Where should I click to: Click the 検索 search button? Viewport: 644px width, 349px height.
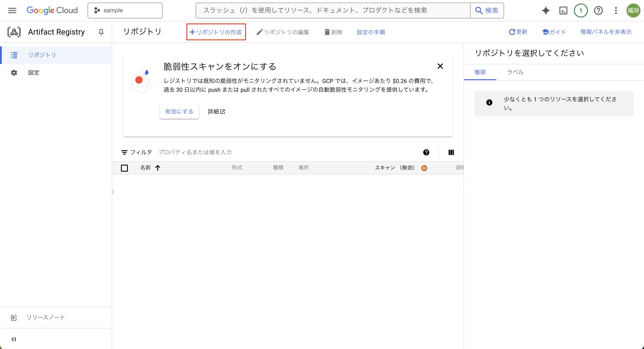[x=487, y=11]
